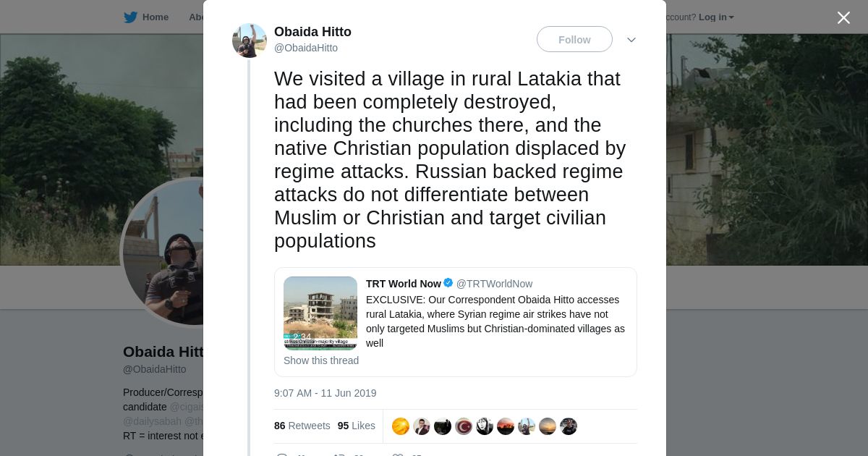Click the Twitter bird Home icon
The image size is (868, 456).
click(130, 17)
